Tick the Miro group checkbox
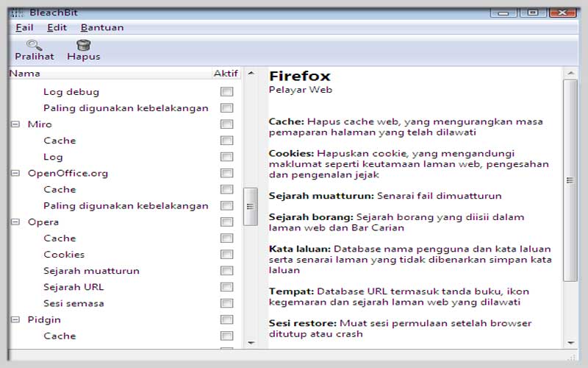Viewport: 588px width, 368px height. (x=226, y=124)
